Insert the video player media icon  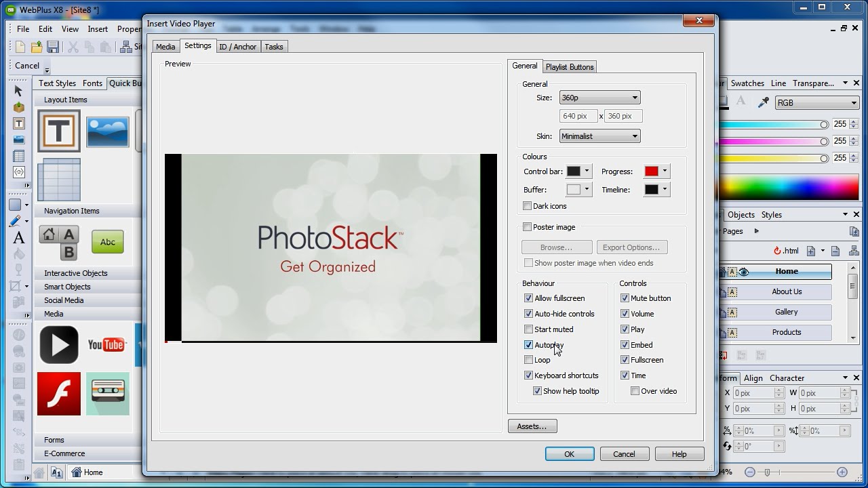[59, 344]
